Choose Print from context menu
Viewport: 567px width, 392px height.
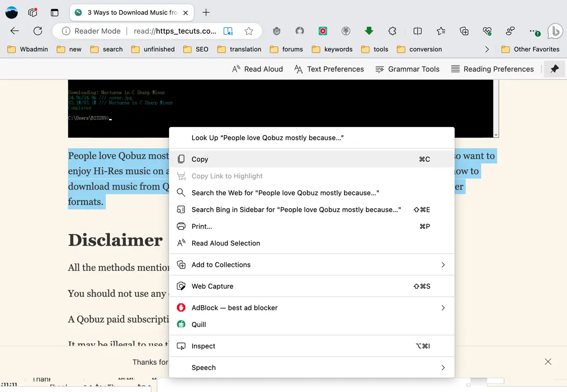(x=312, y=226)
